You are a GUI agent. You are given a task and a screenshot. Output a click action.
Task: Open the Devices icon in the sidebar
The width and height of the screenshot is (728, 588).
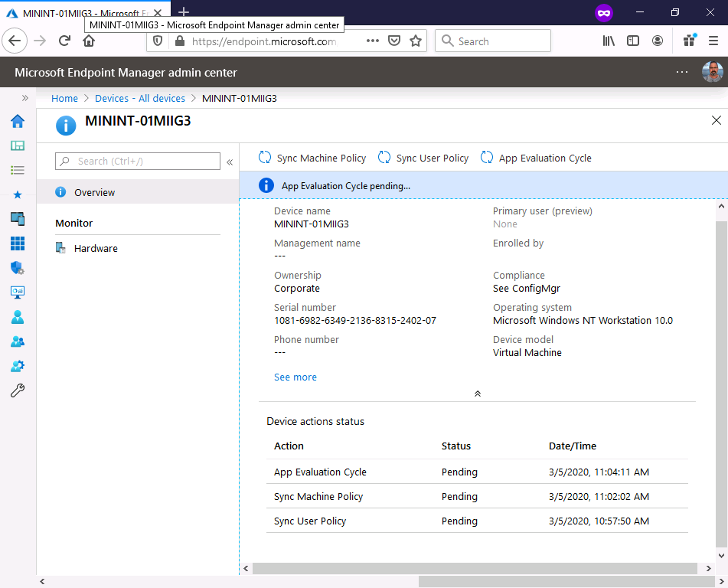point(18,219)
